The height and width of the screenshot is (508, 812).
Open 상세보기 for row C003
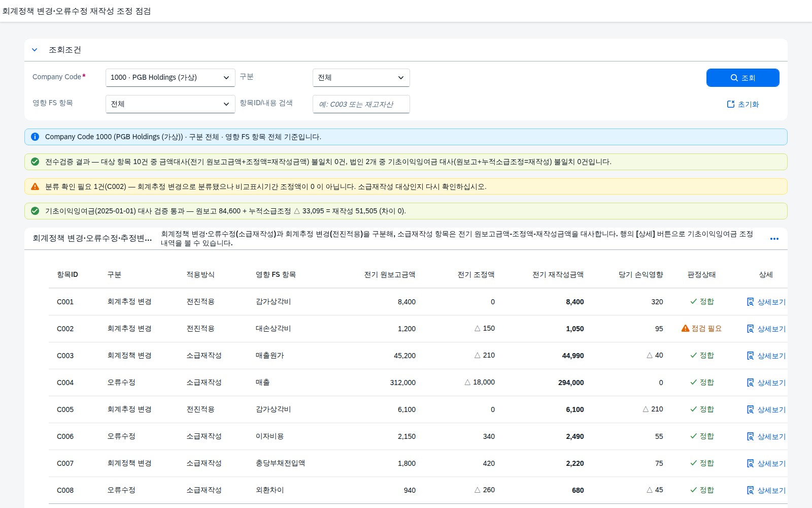tap(766, 356)
